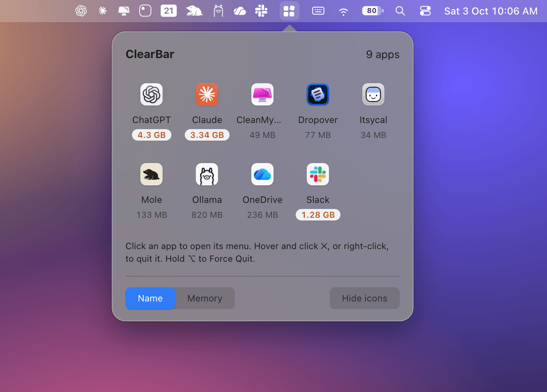This screenshot has width=547, height=392.
Task: Sort apps by Memory
Action: tap(205, 298)
